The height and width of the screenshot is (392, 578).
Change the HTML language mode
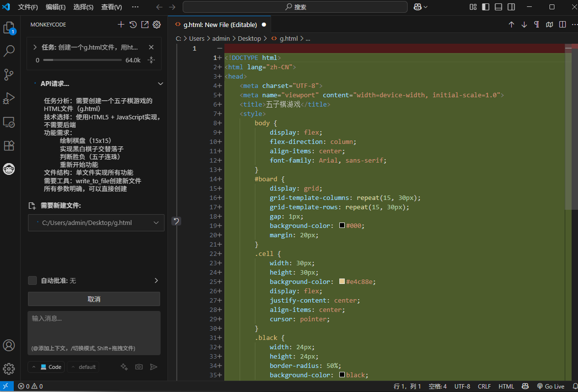pos(506,387)
